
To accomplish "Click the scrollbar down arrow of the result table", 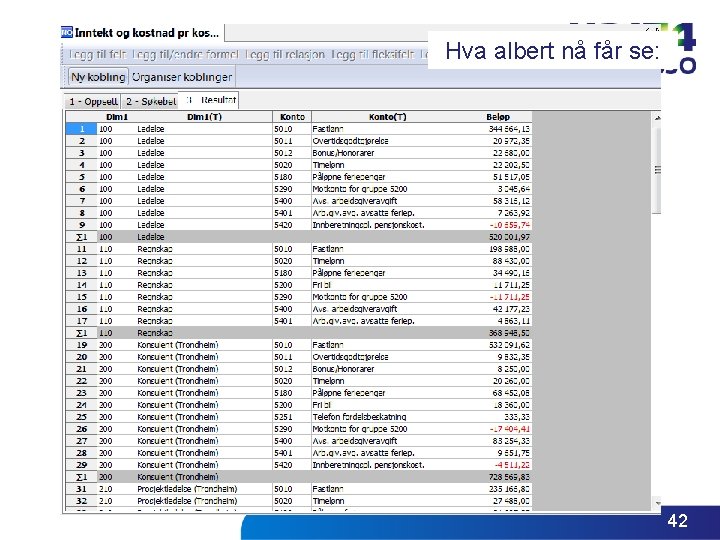I will pos(657,503).
